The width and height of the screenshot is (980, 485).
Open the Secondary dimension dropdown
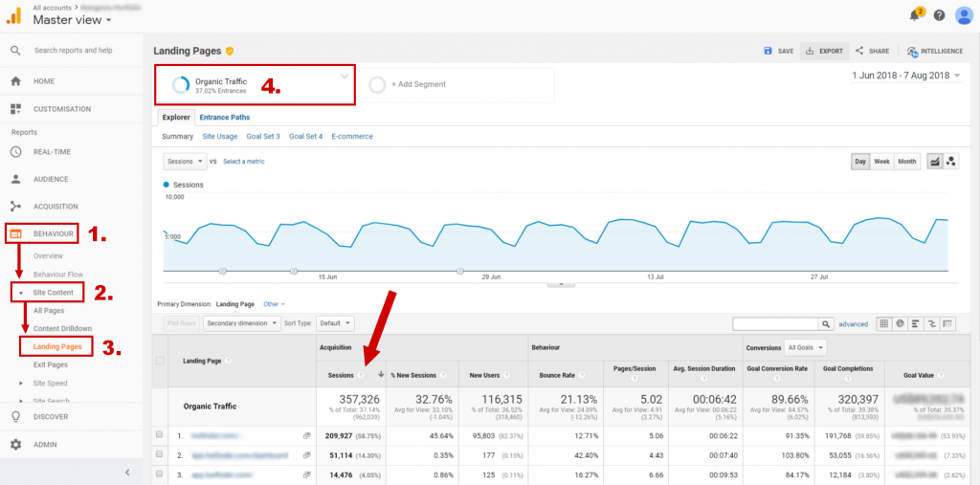[x=242, y=323]
